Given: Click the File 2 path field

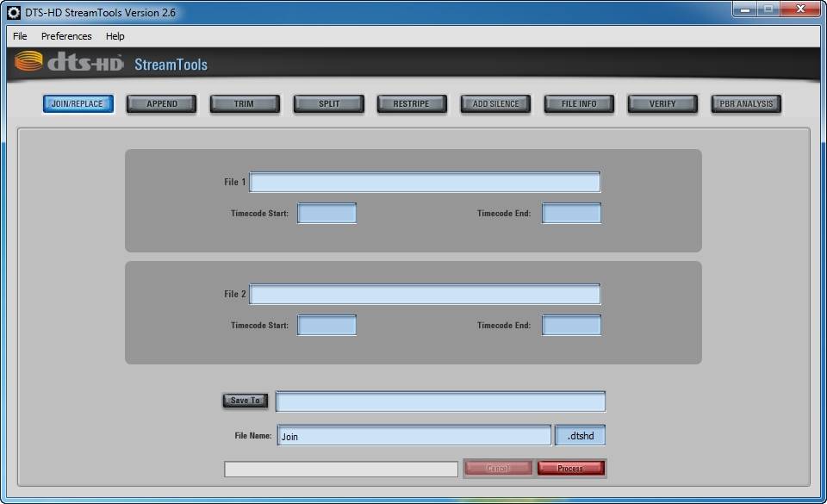Looking at the screenshot, I should point(425,294).
